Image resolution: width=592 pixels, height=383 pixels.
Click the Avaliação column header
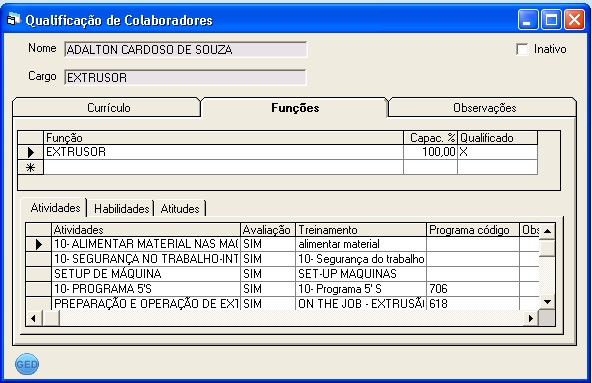point(268,230)
